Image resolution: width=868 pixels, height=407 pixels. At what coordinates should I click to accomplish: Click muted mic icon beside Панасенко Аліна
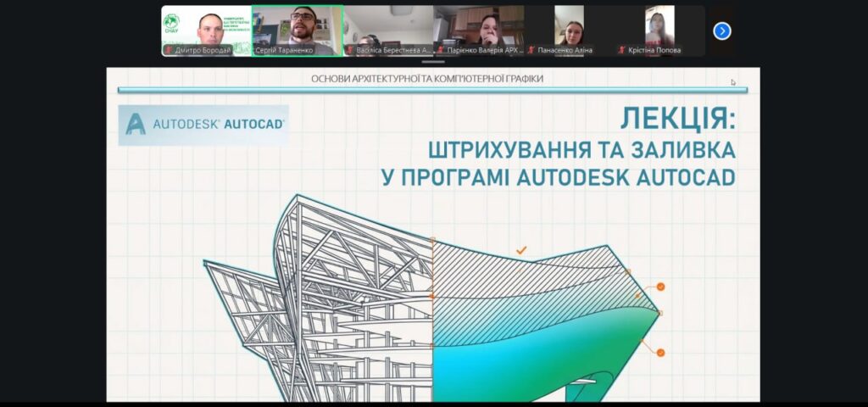531,50
